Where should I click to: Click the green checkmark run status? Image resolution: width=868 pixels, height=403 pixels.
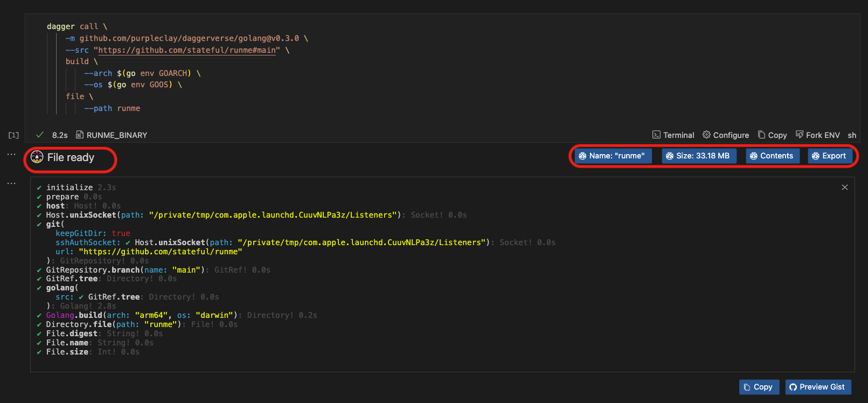coord(39,135)
